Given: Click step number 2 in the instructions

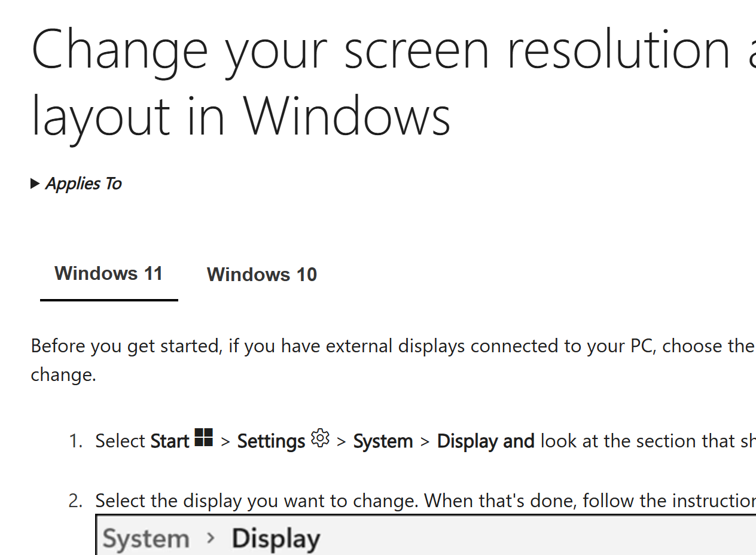Looking at the screenshot, I should [76, 501].
